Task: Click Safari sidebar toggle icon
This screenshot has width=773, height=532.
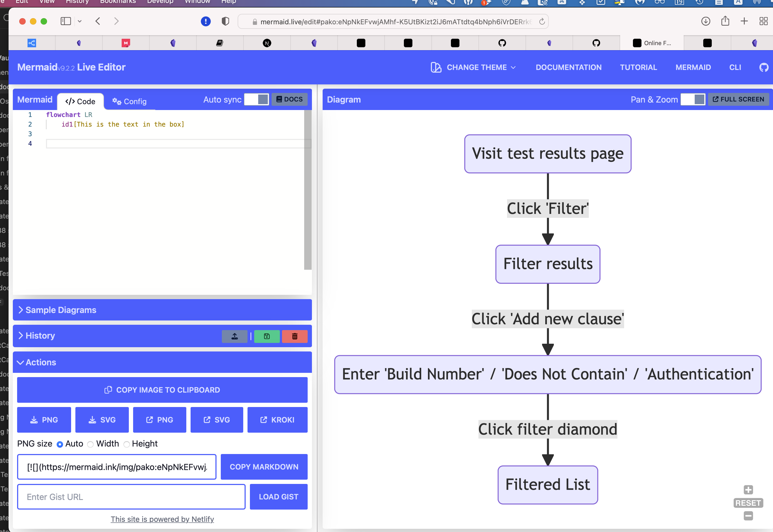Action: (x=66, y=21)
